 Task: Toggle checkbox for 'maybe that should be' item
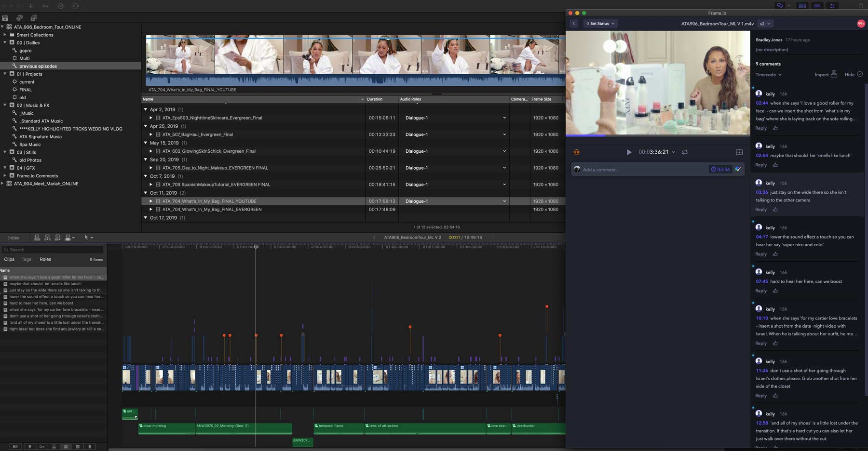(5, 284)
